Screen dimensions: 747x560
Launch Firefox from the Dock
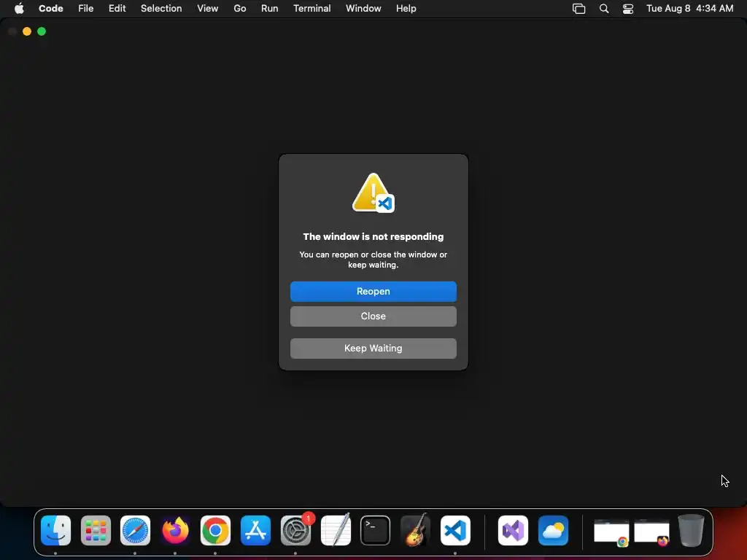click(x=175, y=531)
